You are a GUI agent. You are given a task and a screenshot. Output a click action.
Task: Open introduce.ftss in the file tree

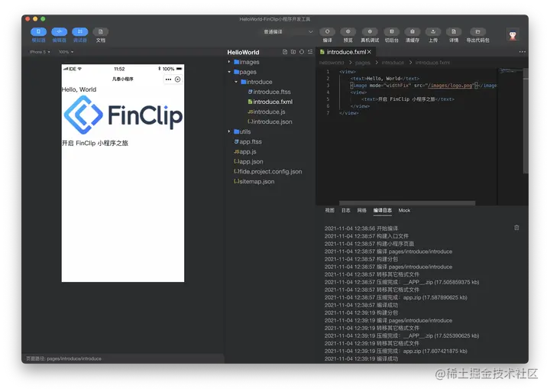[269, 92]
